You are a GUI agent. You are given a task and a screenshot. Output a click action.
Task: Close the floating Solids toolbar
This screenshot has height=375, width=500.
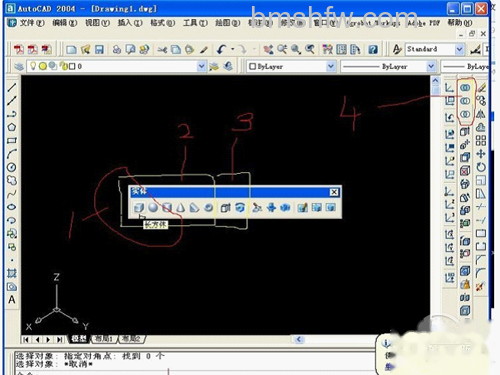(334, 192)
